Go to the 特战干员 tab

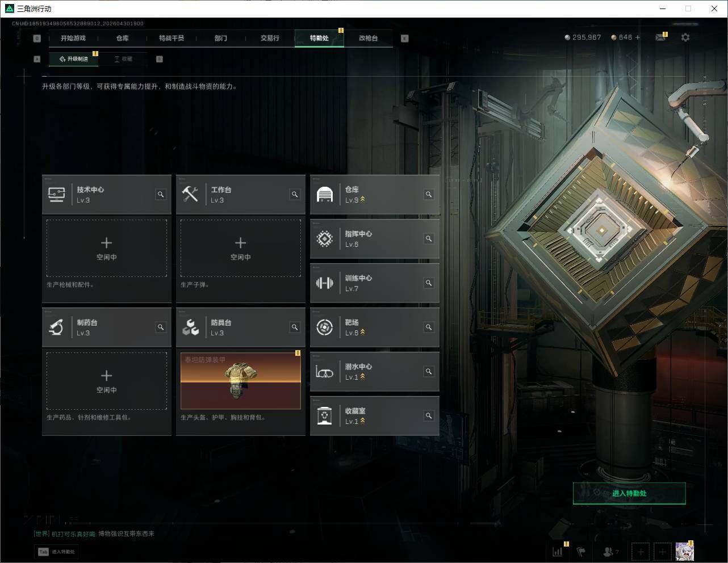[171, 38]
